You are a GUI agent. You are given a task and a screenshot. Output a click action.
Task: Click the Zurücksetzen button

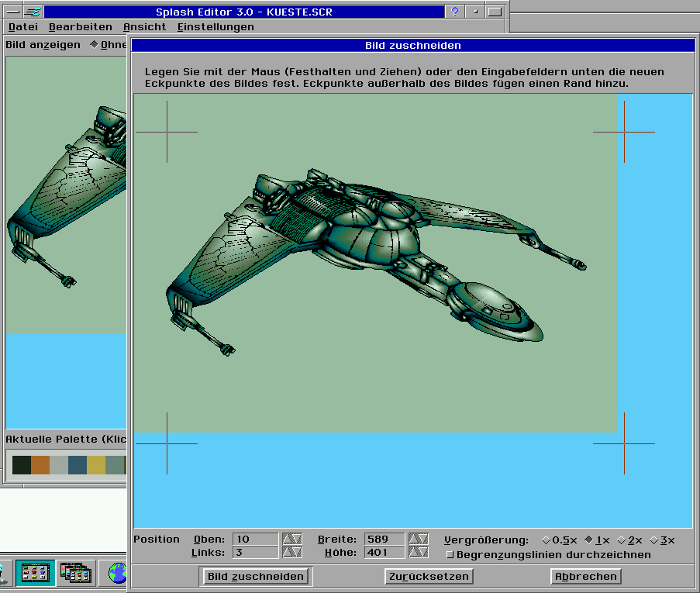pos(429,577)
